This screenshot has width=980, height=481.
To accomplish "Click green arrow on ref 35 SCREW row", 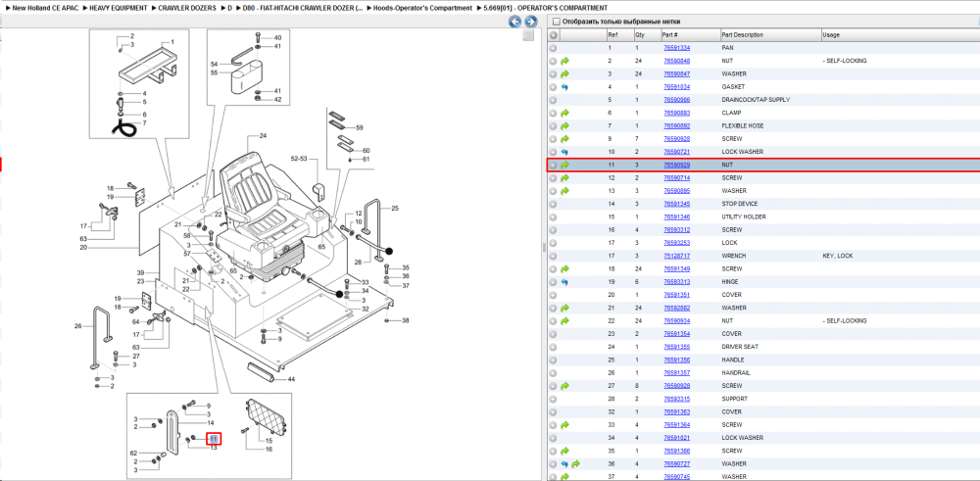I will 565,451.
